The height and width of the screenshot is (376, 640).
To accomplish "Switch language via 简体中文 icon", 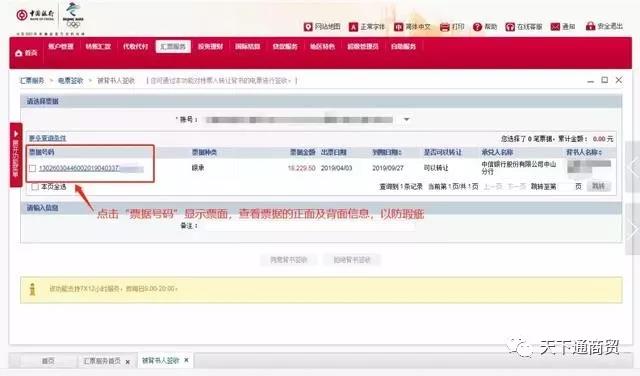I will tap(398, 27).
